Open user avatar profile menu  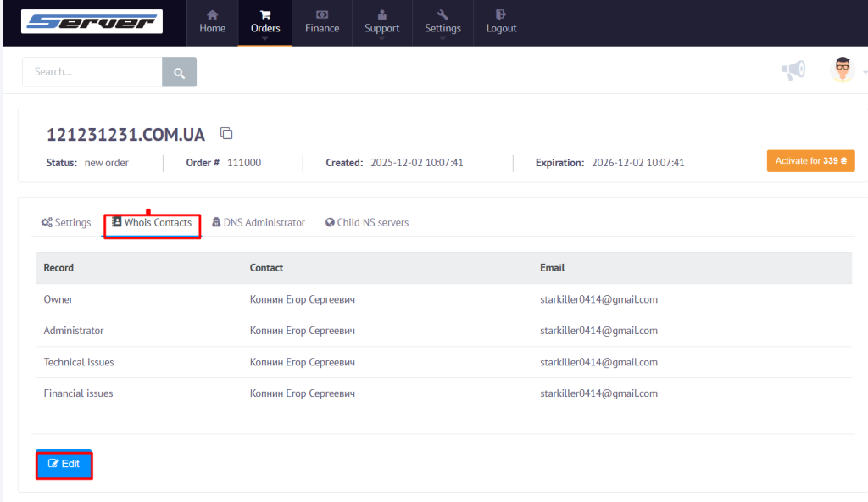pos(842,70)
